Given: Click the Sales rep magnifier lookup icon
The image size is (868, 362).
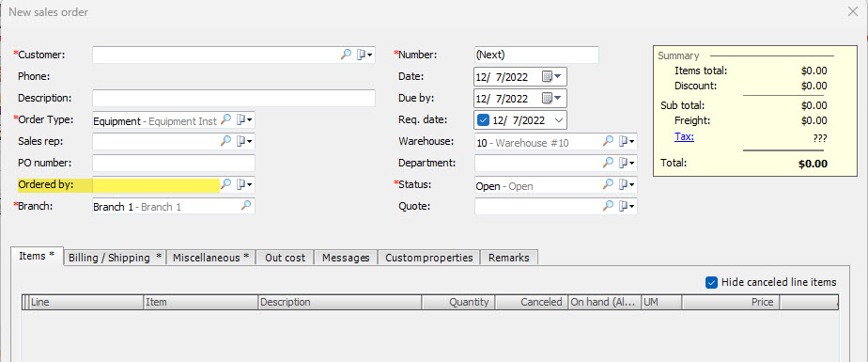Looking at the screenshot, I should click(x=225, y=141).
